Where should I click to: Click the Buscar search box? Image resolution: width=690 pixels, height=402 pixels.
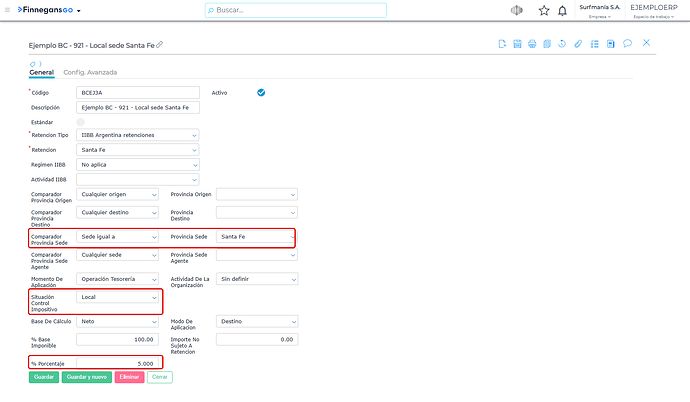[x=296, y=10]
